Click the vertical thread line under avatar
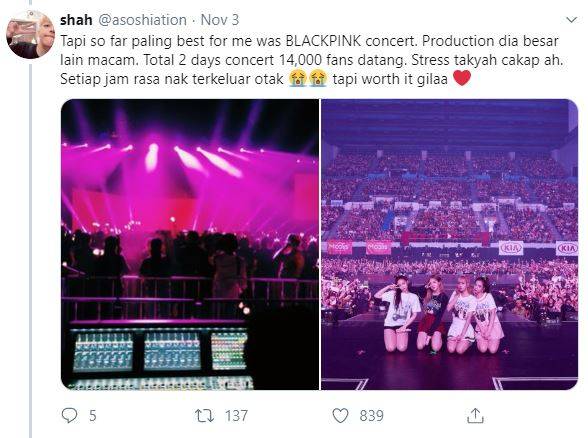 pos(30,249)
